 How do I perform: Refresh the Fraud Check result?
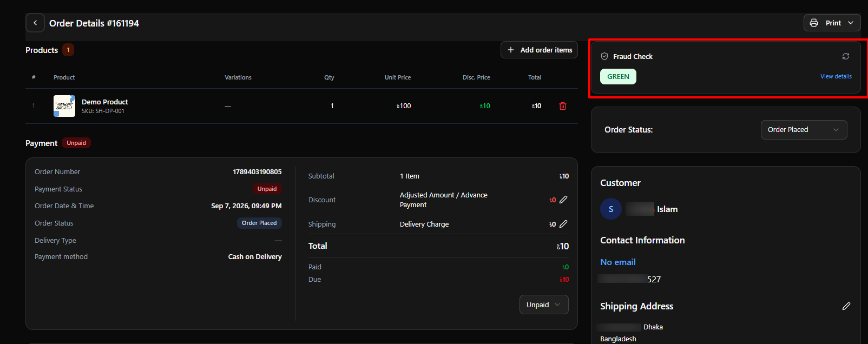(846, 56)
